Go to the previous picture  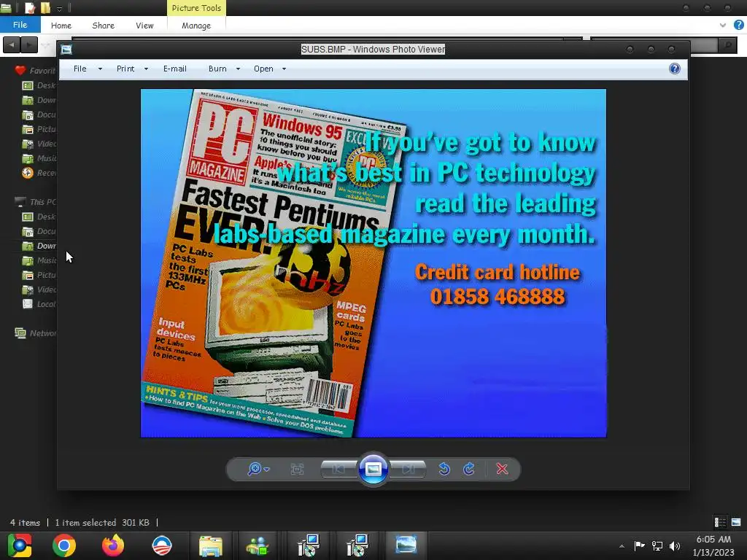pos(338,469)
